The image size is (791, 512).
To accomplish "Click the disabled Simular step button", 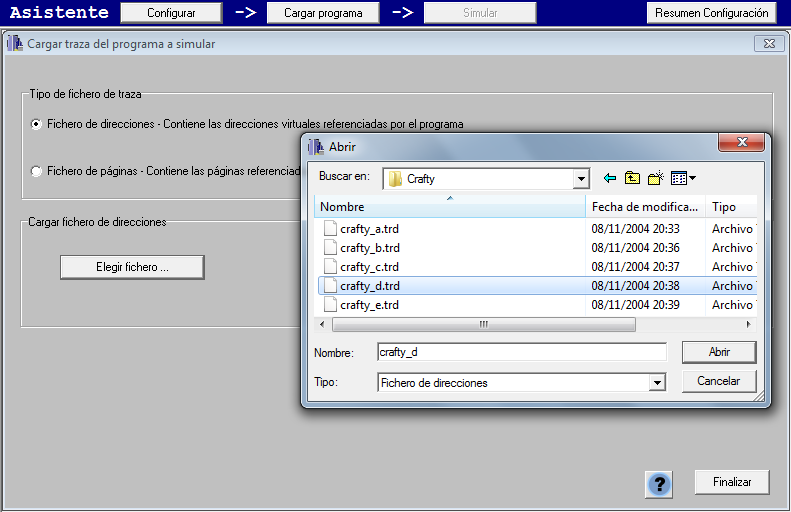I will pos(480,13).
